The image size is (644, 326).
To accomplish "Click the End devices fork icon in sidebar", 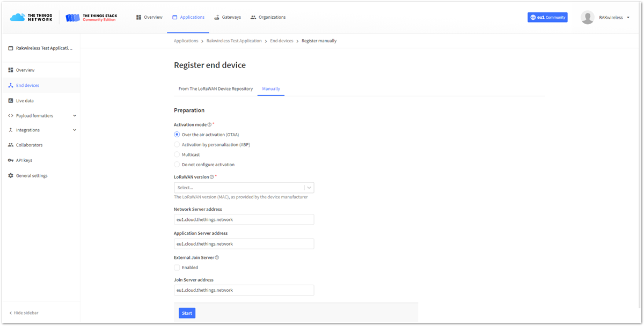I will click(11, 85).
